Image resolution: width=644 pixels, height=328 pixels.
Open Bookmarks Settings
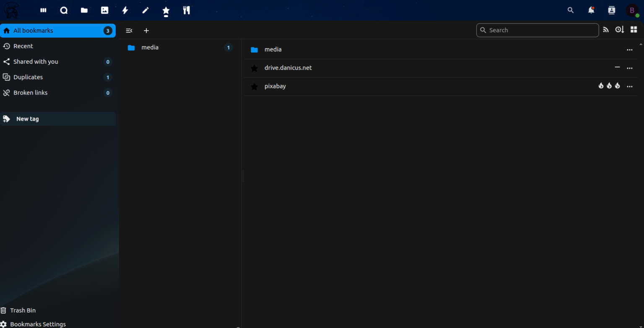tap(38, 324)
